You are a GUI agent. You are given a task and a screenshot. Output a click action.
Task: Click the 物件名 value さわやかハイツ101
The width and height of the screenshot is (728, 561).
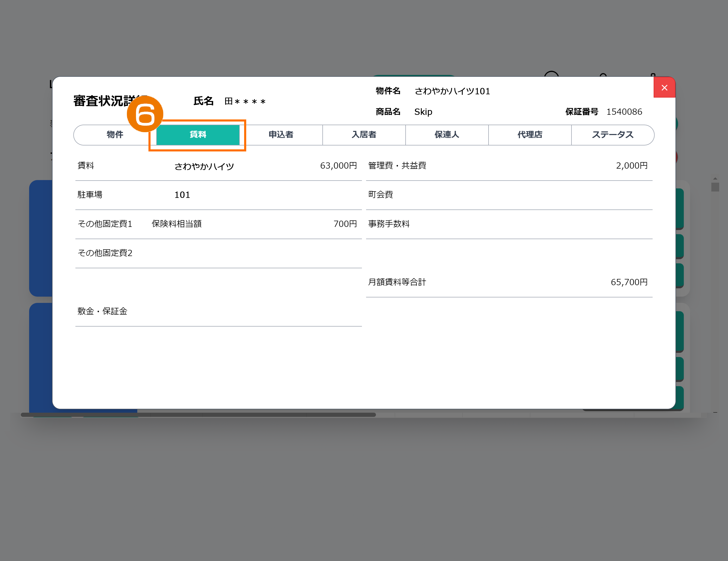click(x=452, y=91)
